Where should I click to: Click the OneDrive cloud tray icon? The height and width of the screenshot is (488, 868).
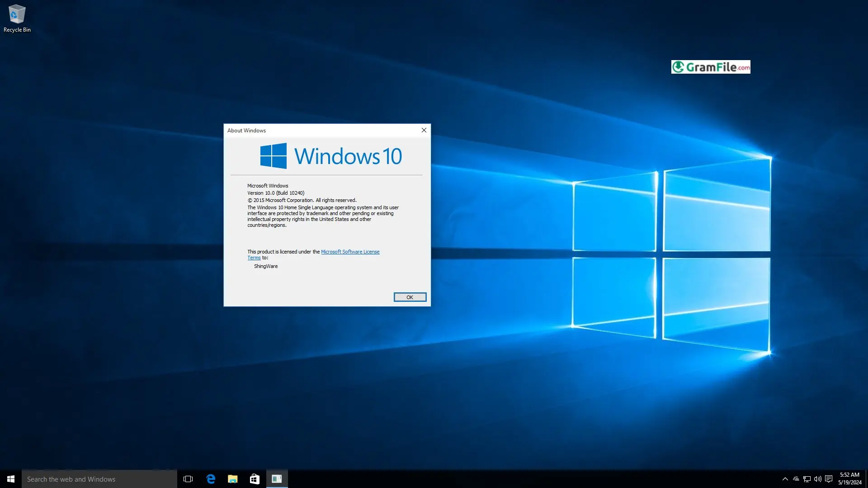[796, 479]
